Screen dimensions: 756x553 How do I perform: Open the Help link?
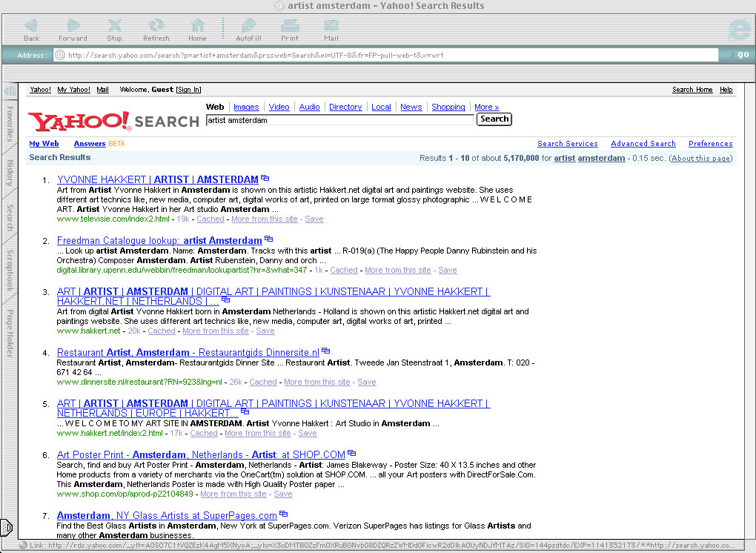pos(726,90)
